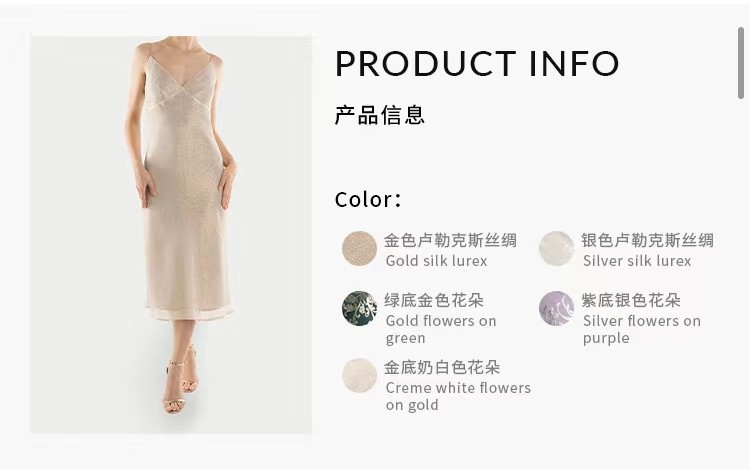Choose the Silver flowers on purple swatch
Screen dimensions: 750x471
(556, 308)
